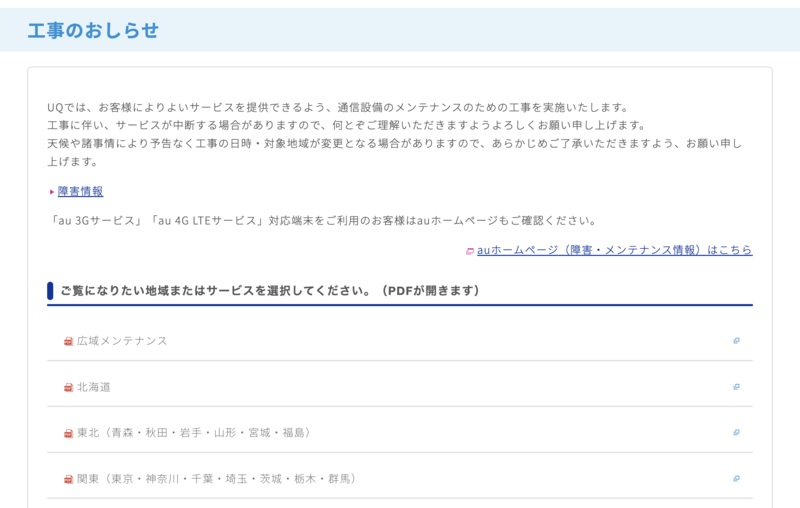Click the pink arrow beside 障害情報
The image size is (800, 508).
[52, 192]
